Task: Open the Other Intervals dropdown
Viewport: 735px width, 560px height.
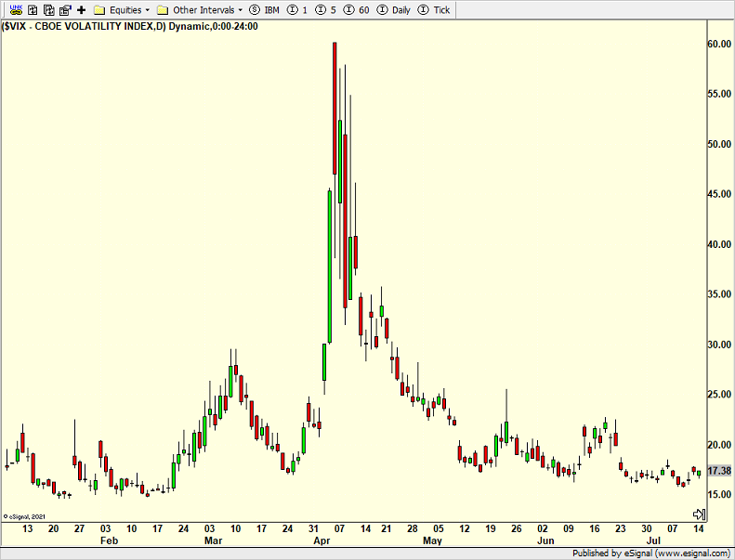Action: [200, 10]
